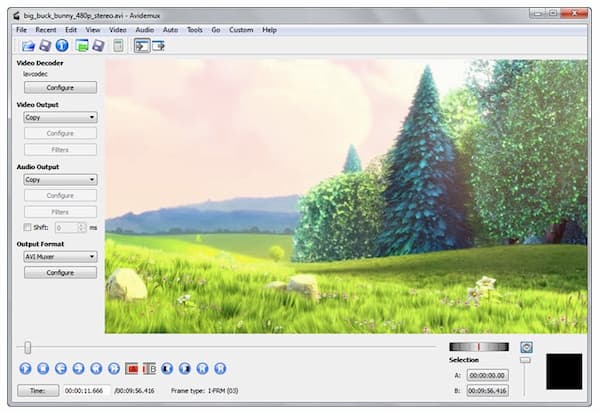600x413 pixels.
Task: Click the vertical volume slider handle
Action: [525, 360]
